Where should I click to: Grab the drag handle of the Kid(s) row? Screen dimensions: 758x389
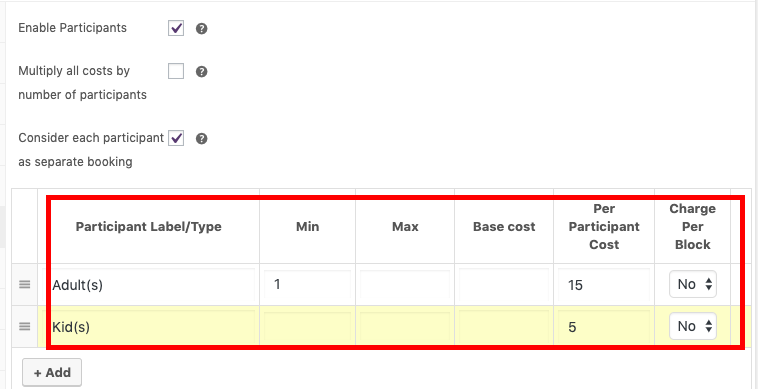25,327
